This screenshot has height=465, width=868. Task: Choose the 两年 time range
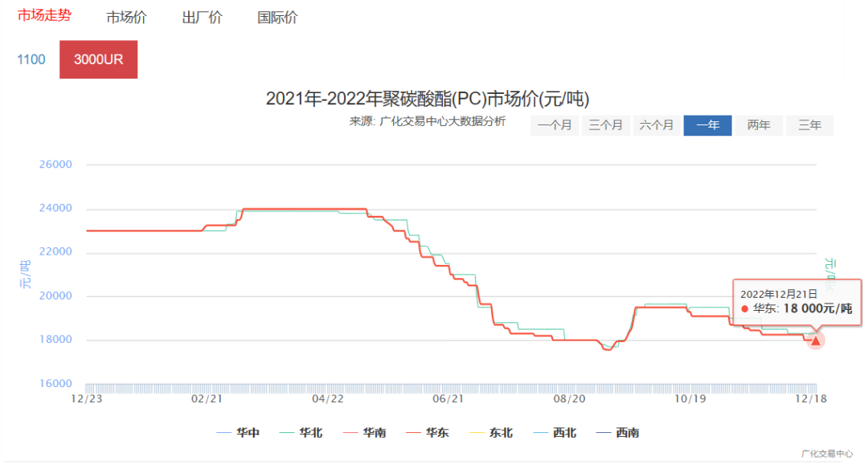click(x=759, y=125)
